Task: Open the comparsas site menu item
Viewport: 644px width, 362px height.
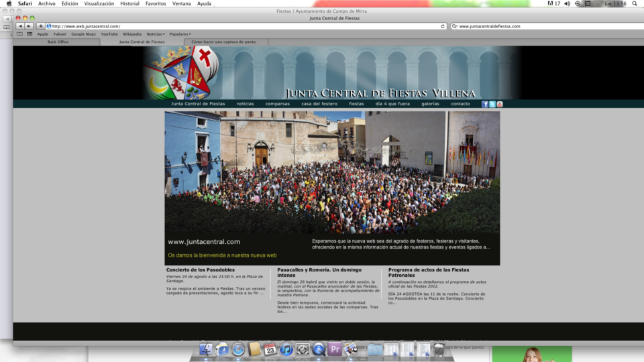Action: point(278,104)
